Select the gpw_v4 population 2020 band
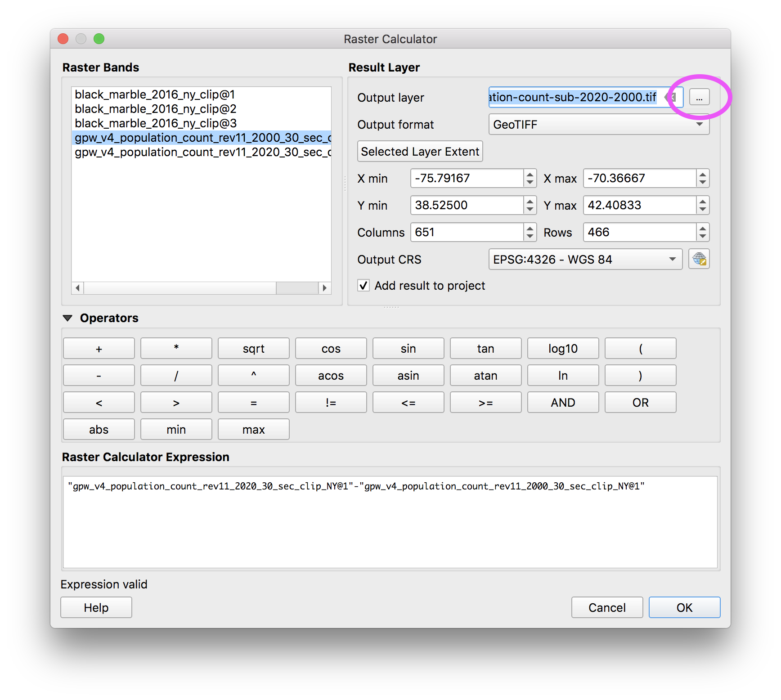This screenshot has width=781, height=700. pyautogui.click(x=202, y=152)
